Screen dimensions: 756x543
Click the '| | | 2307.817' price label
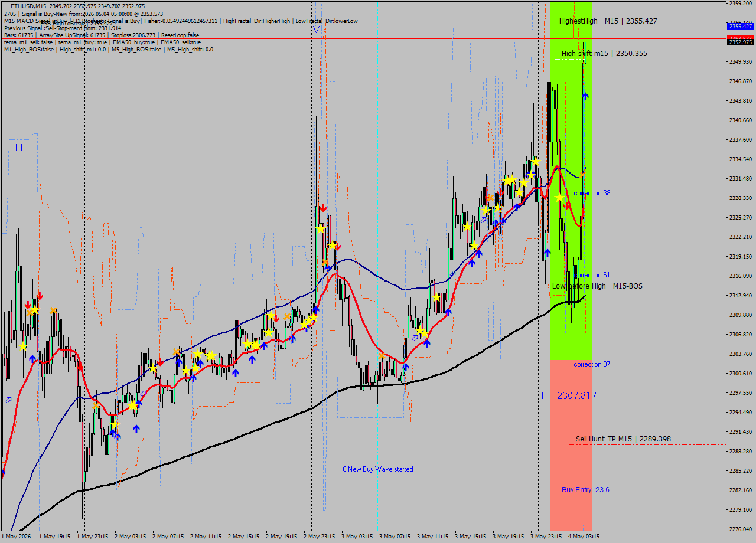tap(569, 395)
